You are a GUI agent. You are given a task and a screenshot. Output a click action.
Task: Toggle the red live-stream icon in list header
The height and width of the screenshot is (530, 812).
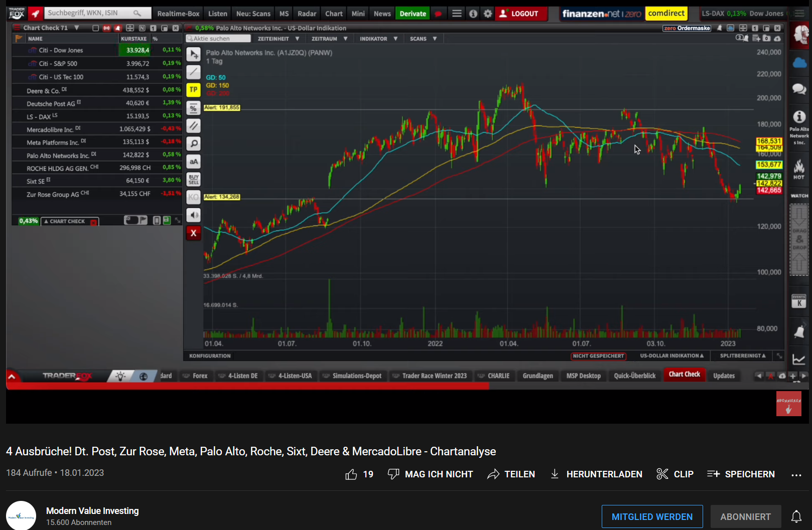tap(106, 28)
